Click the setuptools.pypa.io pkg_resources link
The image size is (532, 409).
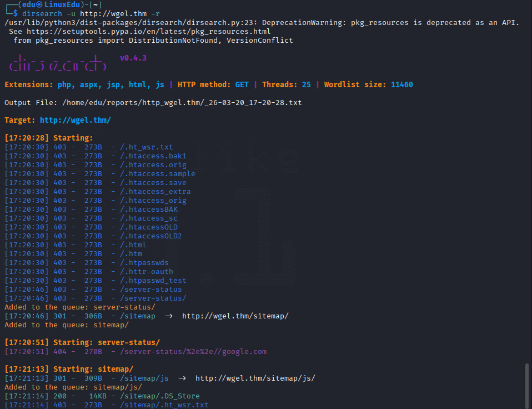tap(149, 32)
